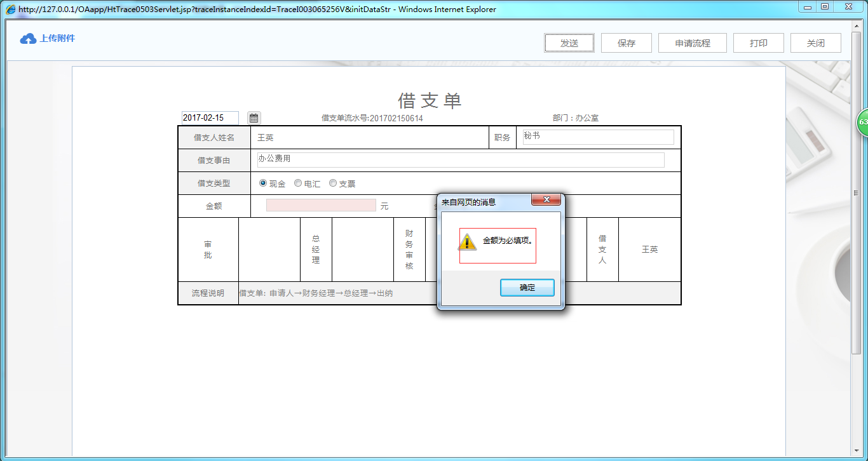Image resolution: width=868 pixels, height=461 pixels.
Task: Click the 上传附件 cloud upload icon
Action: 27,38
